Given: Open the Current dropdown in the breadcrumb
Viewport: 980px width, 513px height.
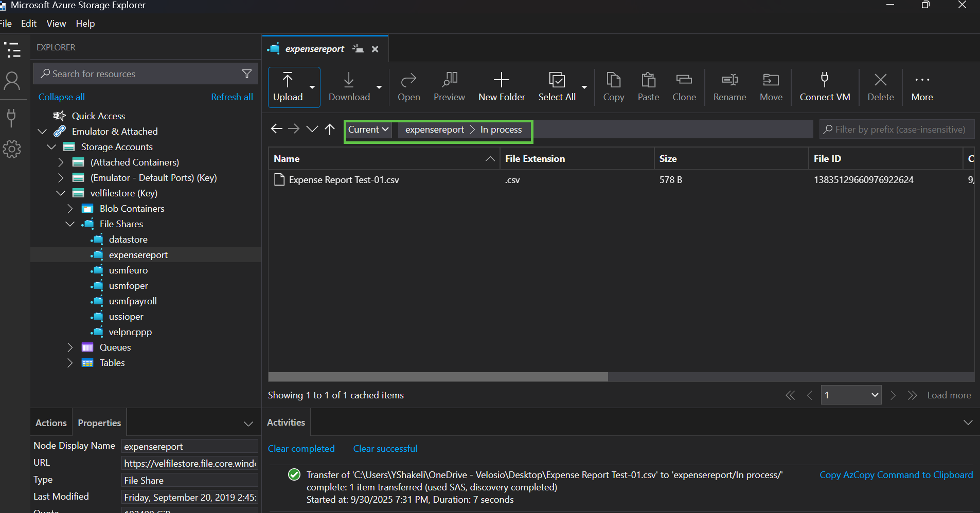Looking at the screenshot, I should pos(367,129).
